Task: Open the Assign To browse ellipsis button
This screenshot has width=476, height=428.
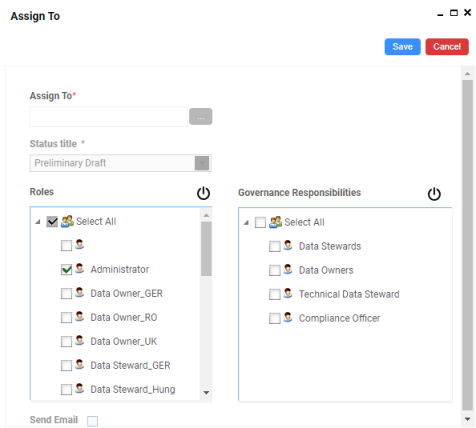Action: pos(201,117)
